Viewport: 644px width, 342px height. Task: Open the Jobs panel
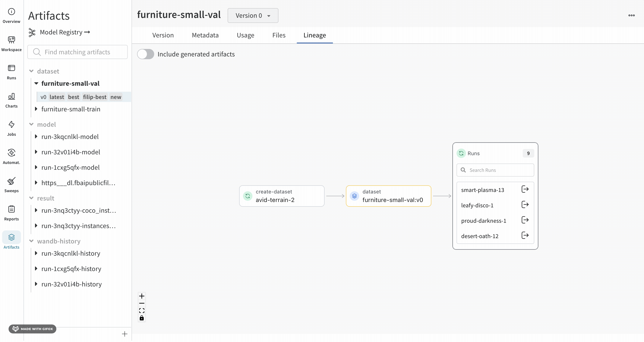pos(11,128)
